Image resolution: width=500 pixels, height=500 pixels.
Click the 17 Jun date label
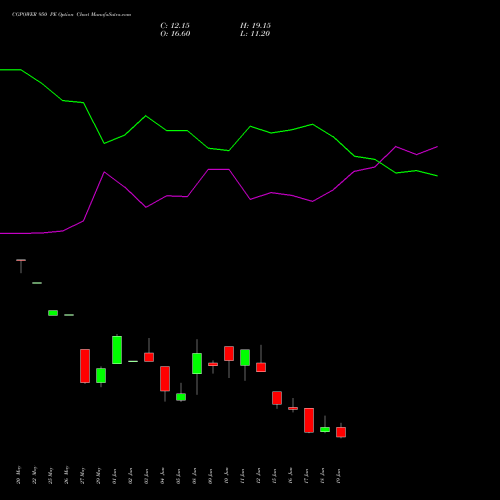tap(306, 476)
